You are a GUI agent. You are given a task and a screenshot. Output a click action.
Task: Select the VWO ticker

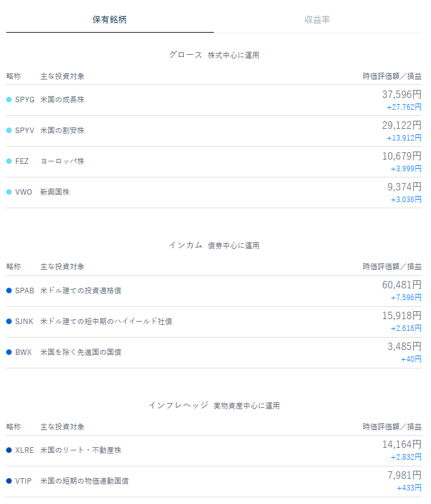[23, 192]
